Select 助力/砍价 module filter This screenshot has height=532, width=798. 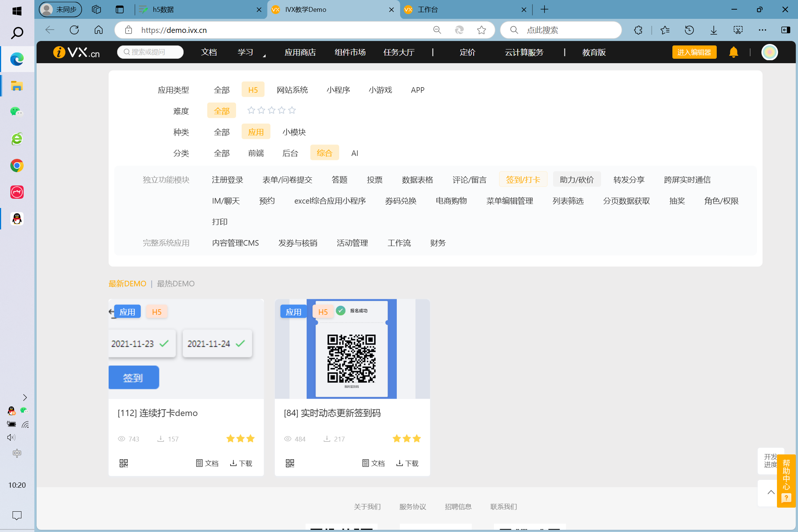[x=577, y=180]
